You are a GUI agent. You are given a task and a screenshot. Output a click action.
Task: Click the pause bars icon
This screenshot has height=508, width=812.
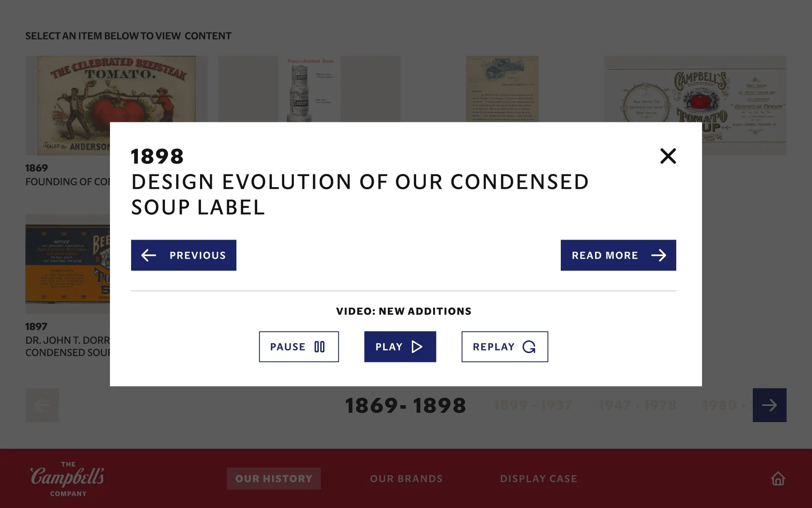320,347
